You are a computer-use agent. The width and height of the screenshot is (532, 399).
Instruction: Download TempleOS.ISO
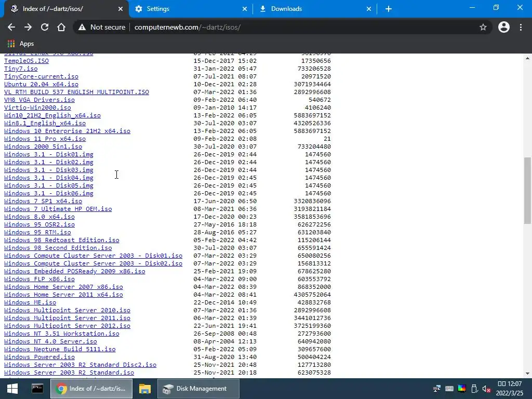[x=26, y=61]
